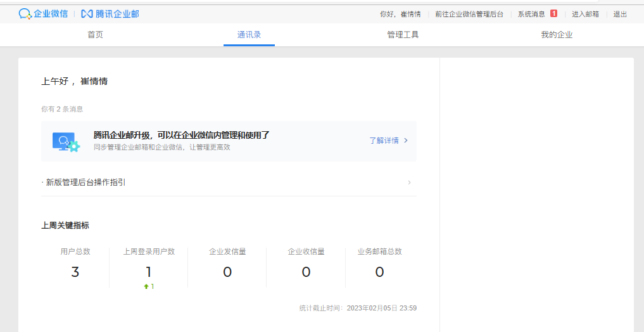Click 前往企业微信管理后台 link
Image resolution: width=644 pixels, height=332 pixels.
tap(469, 14)
